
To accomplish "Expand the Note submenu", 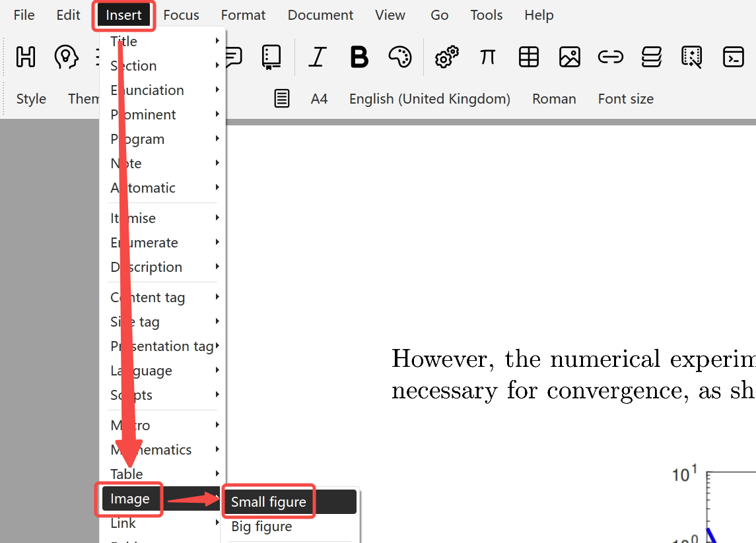I will [163, 164].
